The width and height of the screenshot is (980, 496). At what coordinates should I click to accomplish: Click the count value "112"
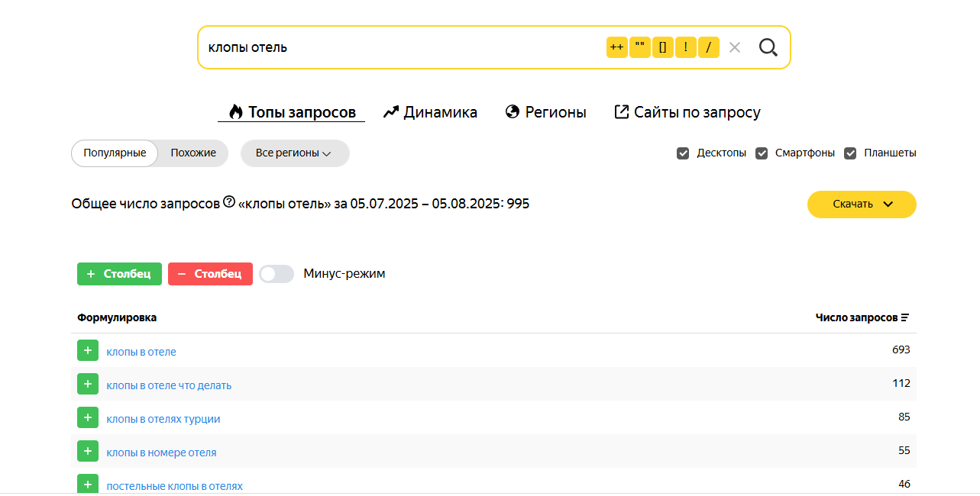coord(901,383)
